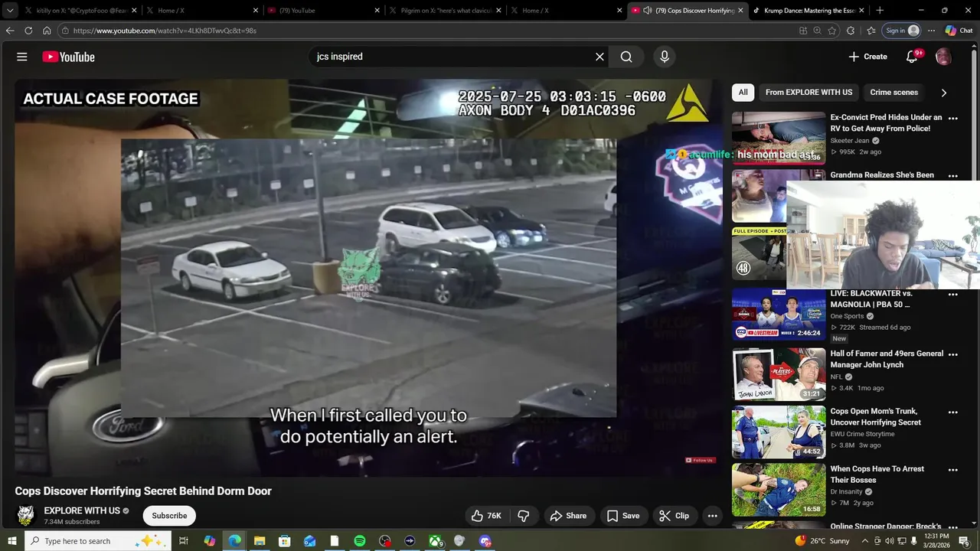Clear the 'jcs inspired' search text
Screen dimensions: 980x551
599,57
